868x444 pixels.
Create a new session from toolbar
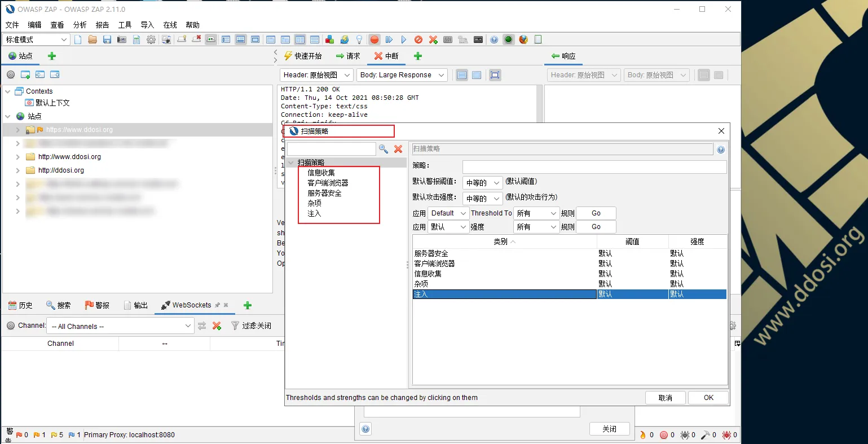78,39
